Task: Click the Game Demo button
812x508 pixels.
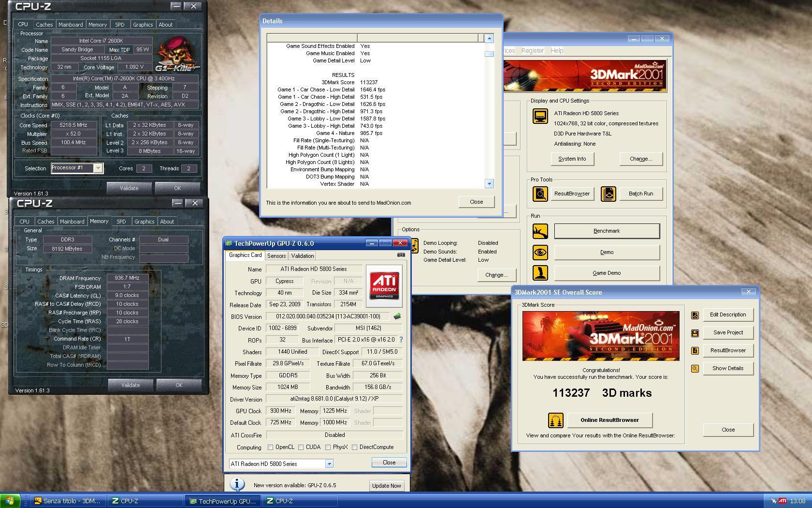Action: [607, 273]
